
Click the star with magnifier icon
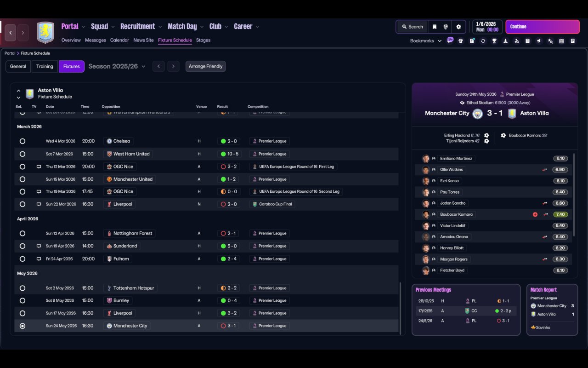[550, 41]
